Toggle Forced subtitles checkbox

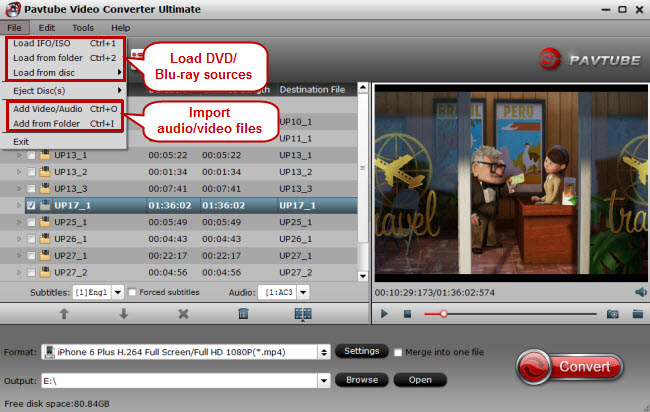point(132,292)
